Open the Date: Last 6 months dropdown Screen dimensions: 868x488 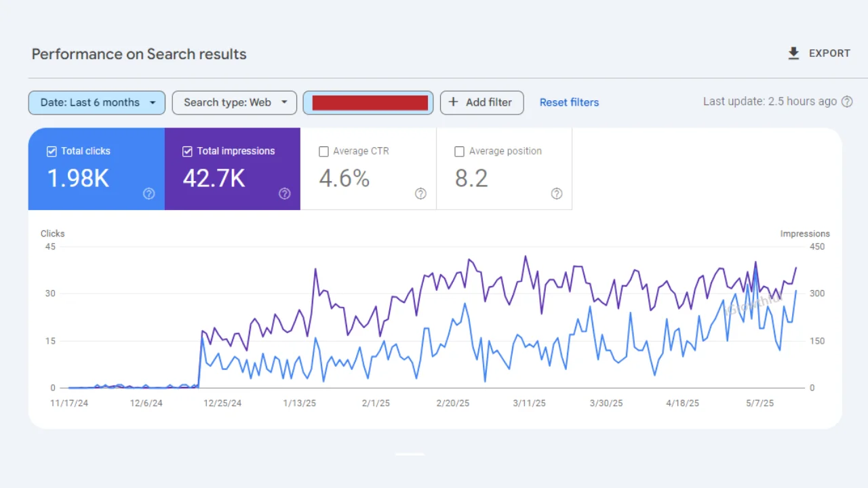97,102
